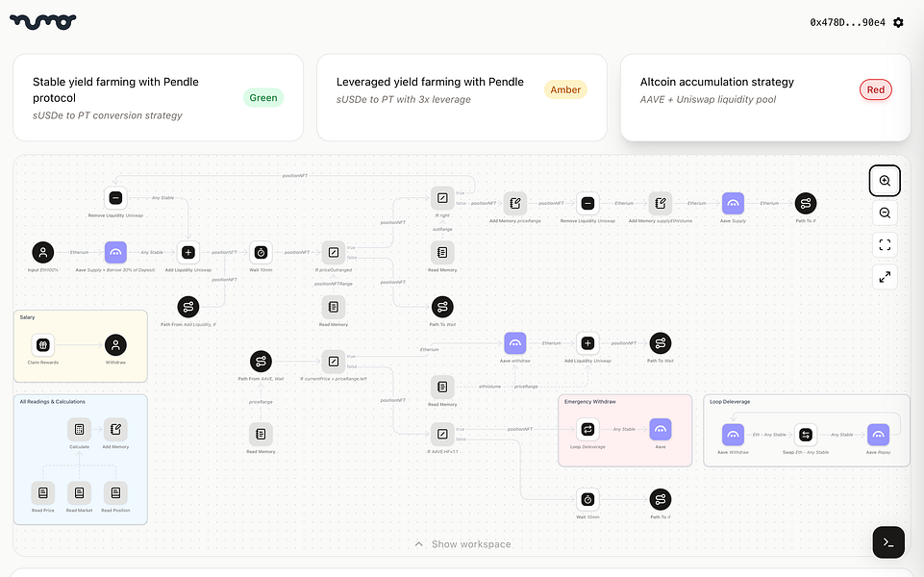
Task: Open Leveraged yield farming with Pendle card
Action: (x=462, y=98)
